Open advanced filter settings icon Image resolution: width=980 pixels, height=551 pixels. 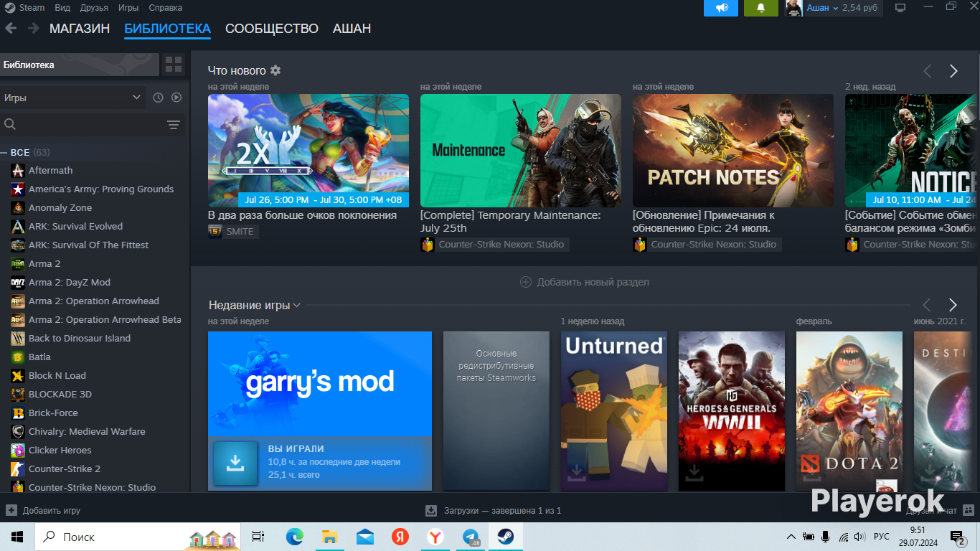click(173, 125)
